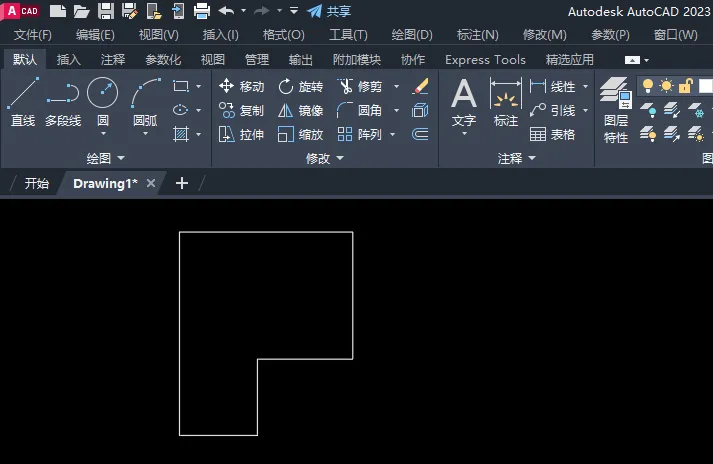Open the Array dropdown arrow
The width and height of the screenshot is (713, 464).
click(392, 134)
